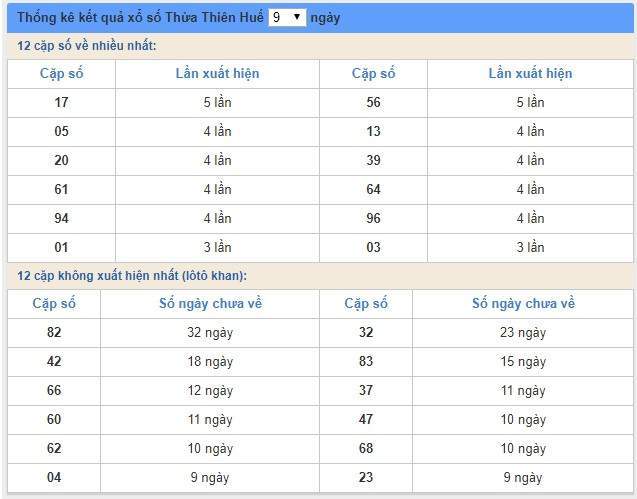
Task: Select pair number 17 cell
Action: [x=61, y=102]
